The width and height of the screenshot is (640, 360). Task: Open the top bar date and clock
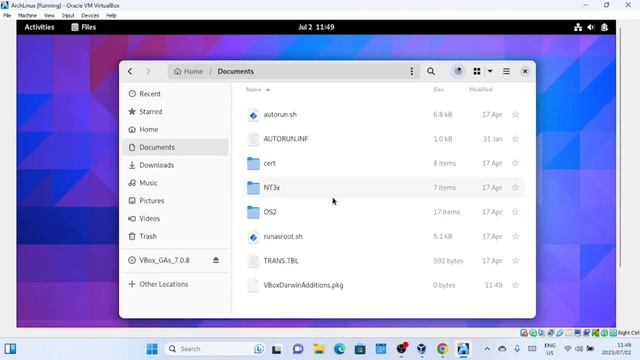click(x=316, y=27)
